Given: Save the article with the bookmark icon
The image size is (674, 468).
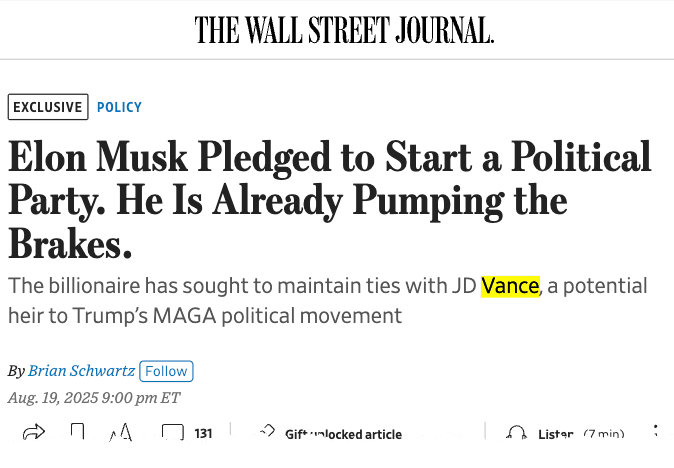Looking at the screenshot, I should pos(77,434).
